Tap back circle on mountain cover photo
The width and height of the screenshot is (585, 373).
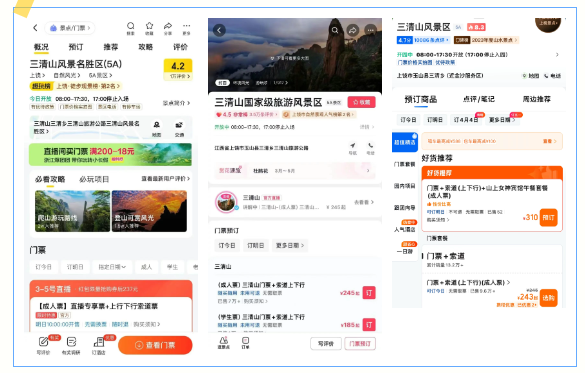coord(219,30)
